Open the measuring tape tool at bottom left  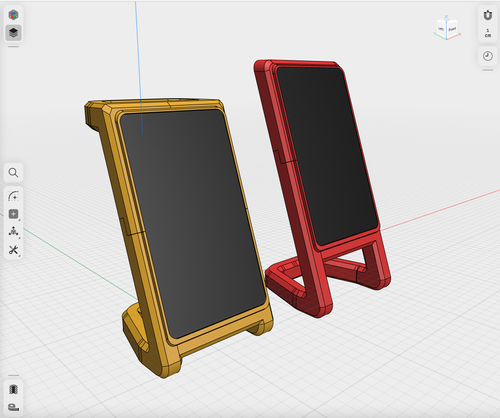13,407
